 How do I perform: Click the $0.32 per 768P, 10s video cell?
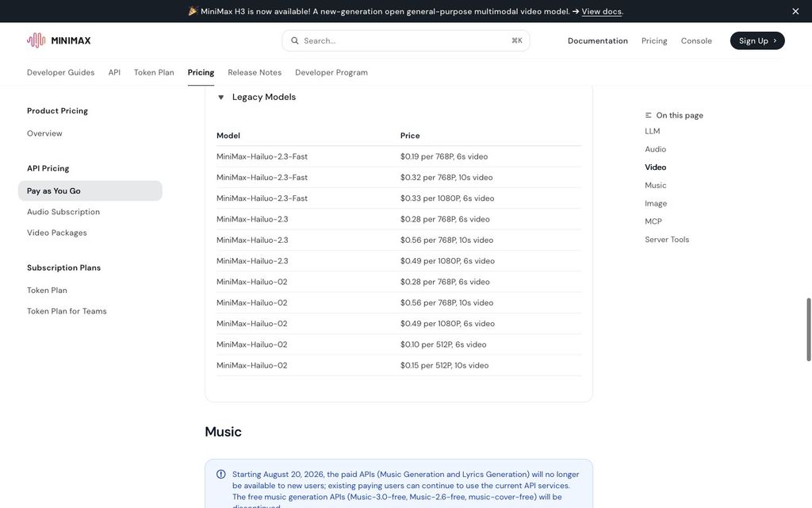point(446,177)
